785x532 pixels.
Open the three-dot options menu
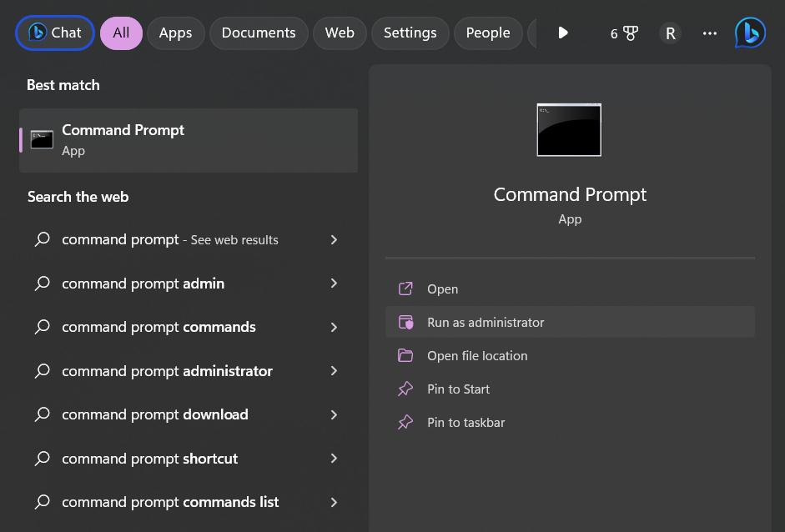709,33
